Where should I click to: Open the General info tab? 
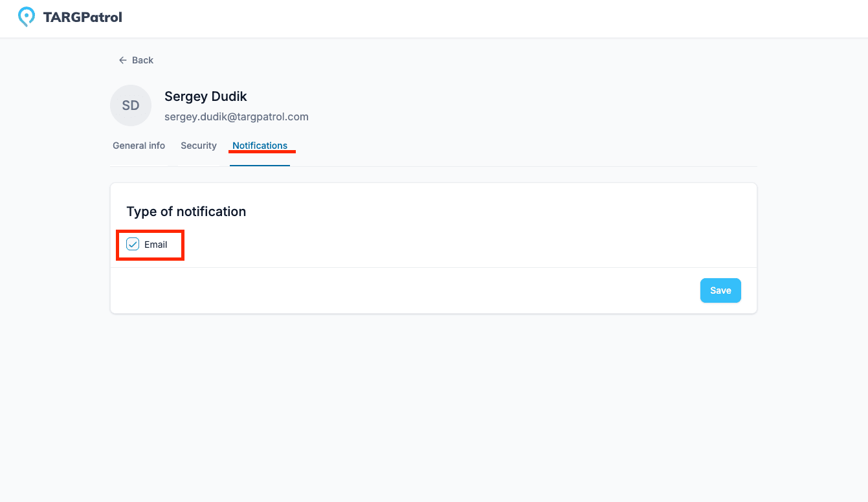click(x=139, y=146)
